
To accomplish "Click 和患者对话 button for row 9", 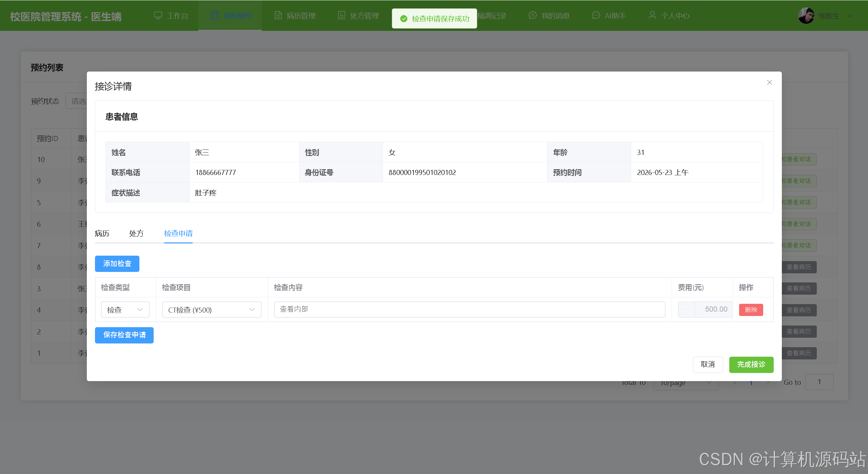I will (x=799, y=181).
